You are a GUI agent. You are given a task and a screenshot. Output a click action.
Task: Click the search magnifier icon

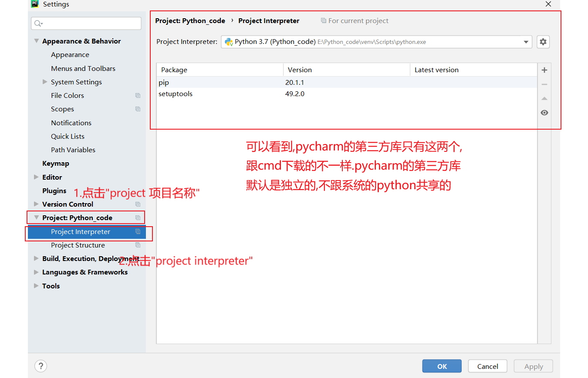click(38, 23)
